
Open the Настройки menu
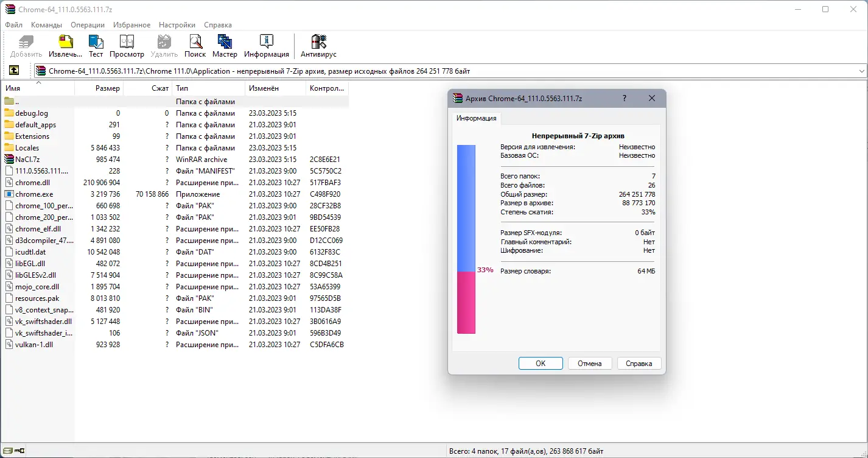point(177,24)
